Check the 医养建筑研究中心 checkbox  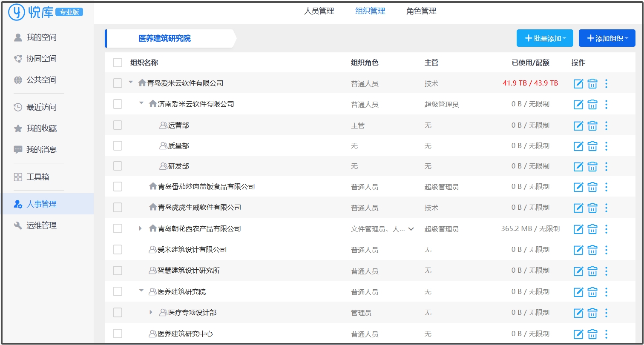click(x=118, y=334)
